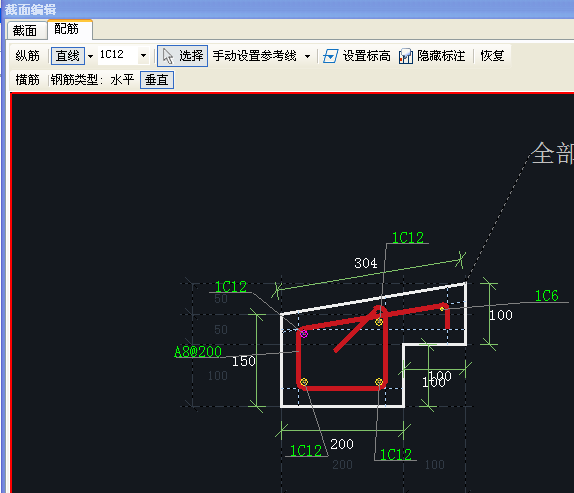Activate the 选择 pointer tool
The height and width of the screenshot is (493, 574).
[183, 56]
